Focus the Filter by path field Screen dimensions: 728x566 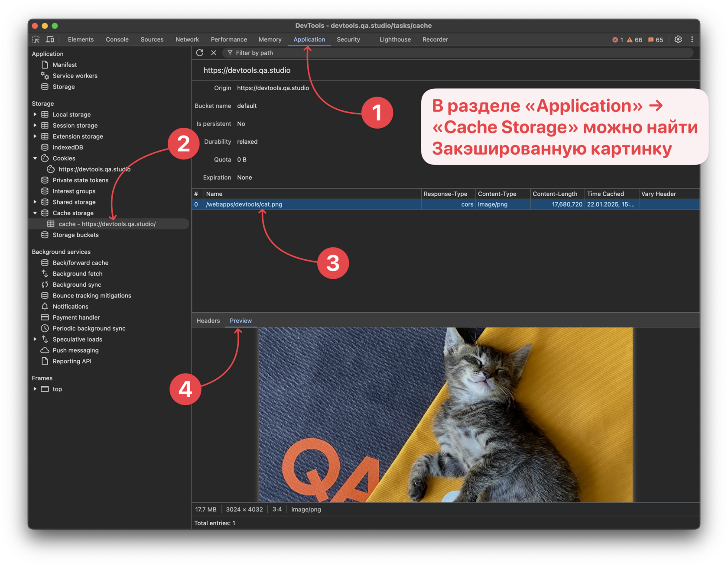point(458,53)
